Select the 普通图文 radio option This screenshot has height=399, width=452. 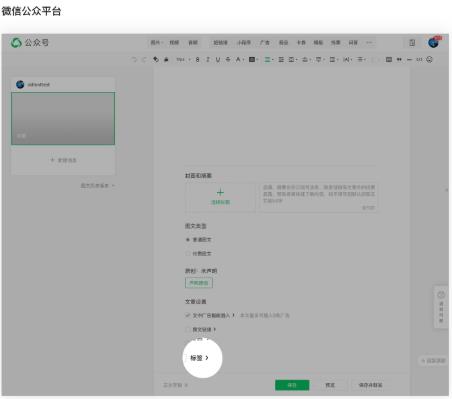tap(188, 240)
